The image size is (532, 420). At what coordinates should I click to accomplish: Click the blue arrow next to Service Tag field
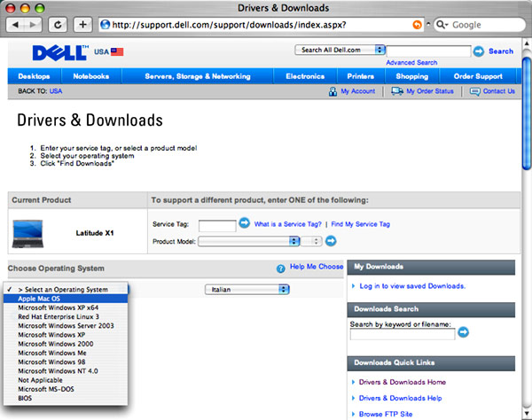click(x=245, y=222)
